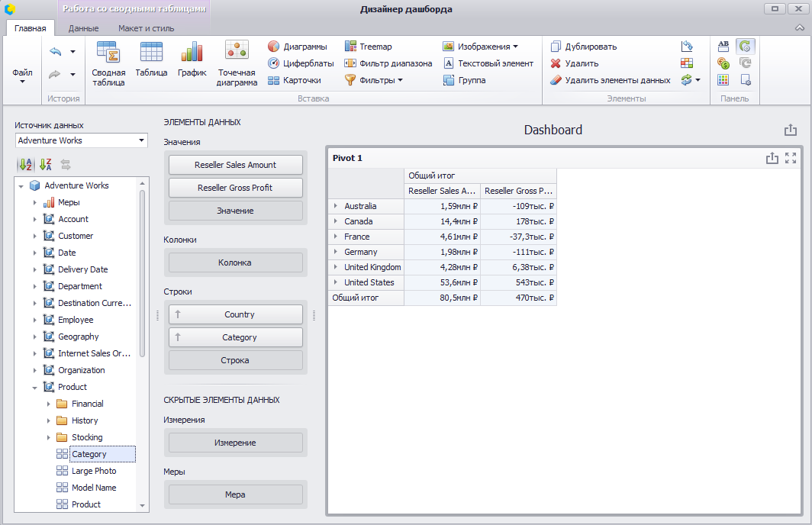
Task: Open the color scheme grid icon
Action: [723, 80]
